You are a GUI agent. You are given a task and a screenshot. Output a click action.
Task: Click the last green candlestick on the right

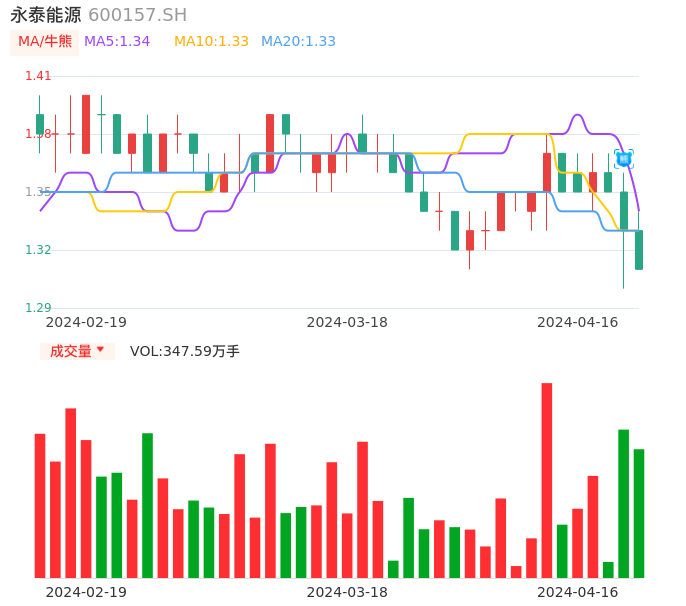(639, 250)
